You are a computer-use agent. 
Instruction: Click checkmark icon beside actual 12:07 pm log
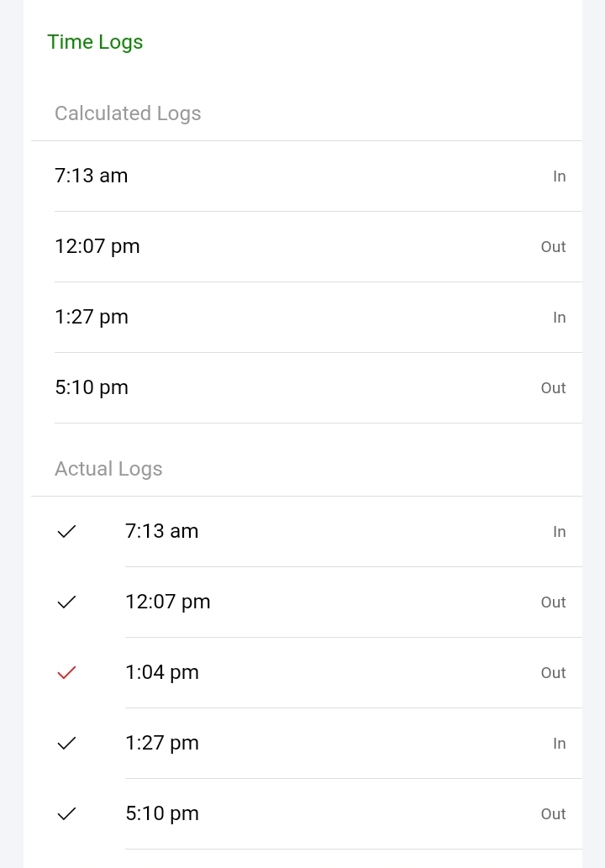(66, 602)
